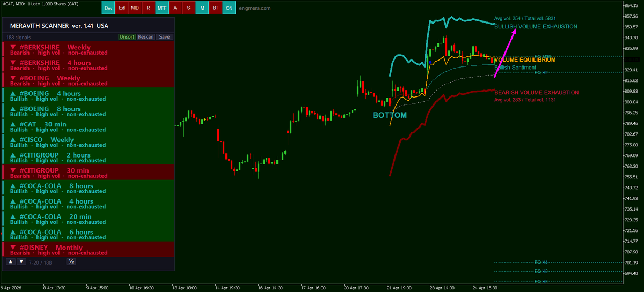Click the Rescan button in scanner

coord(146,37)
